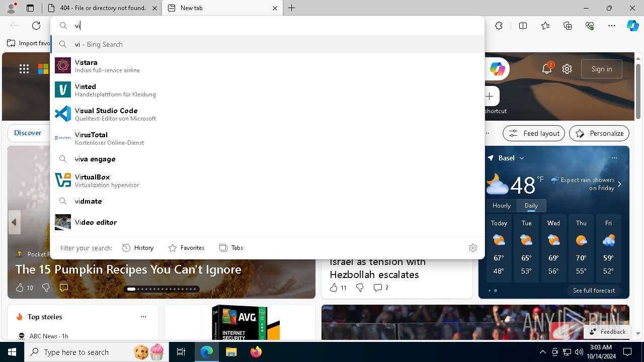Open comments on Pumpkin Recipes story
Screen dimensions: 644x362
64,288
